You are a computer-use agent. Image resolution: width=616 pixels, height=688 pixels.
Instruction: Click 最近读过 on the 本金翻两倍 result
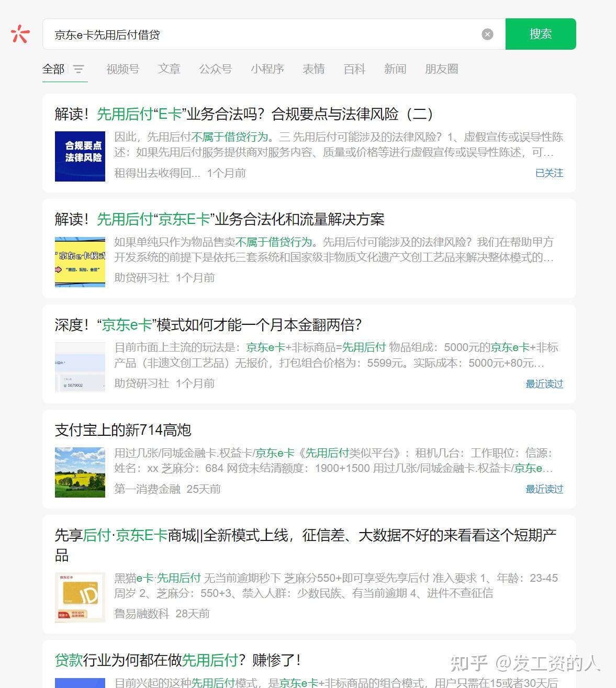544,384
